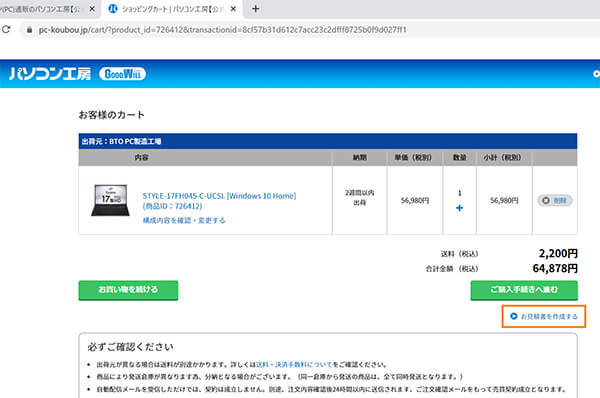Screen dimensions: 600x398
Task: Click the lock icon in address bar
Action: 29,30
